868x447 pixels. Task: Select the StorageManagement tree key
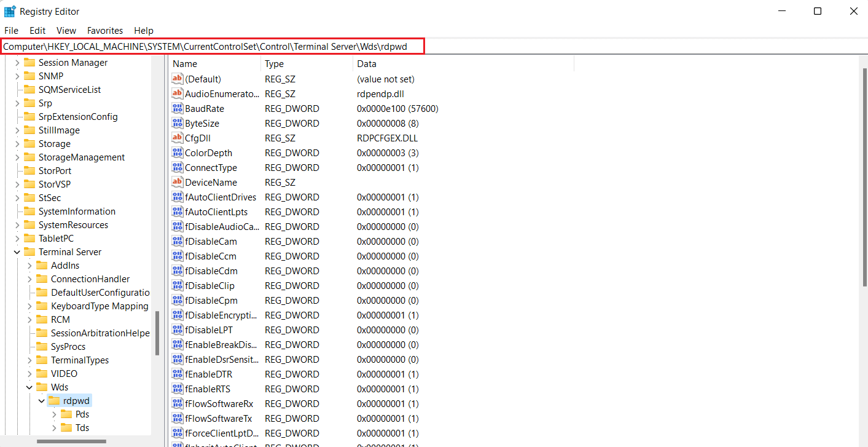coord(81,157)
